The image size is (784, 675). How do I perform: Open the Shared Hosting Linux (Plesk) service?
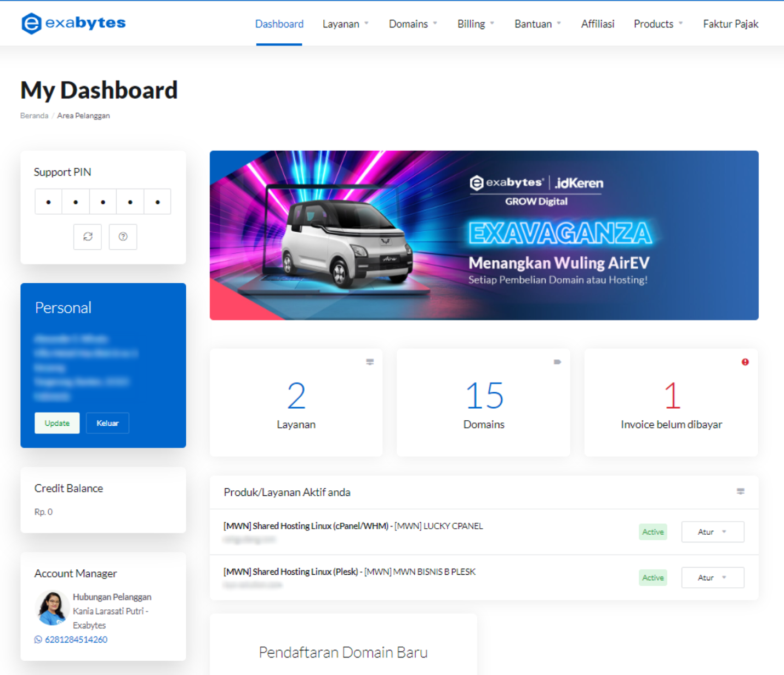point(350,571)
